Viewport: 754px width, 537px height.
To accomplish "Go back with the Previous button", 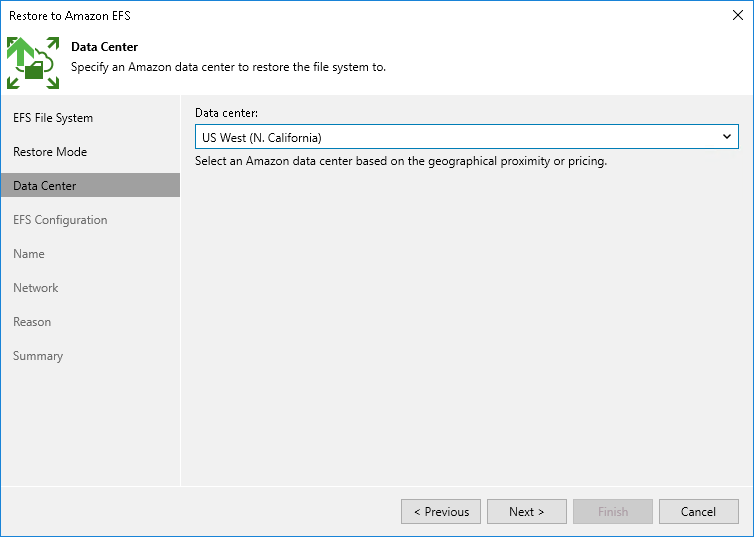I will 441,512.
